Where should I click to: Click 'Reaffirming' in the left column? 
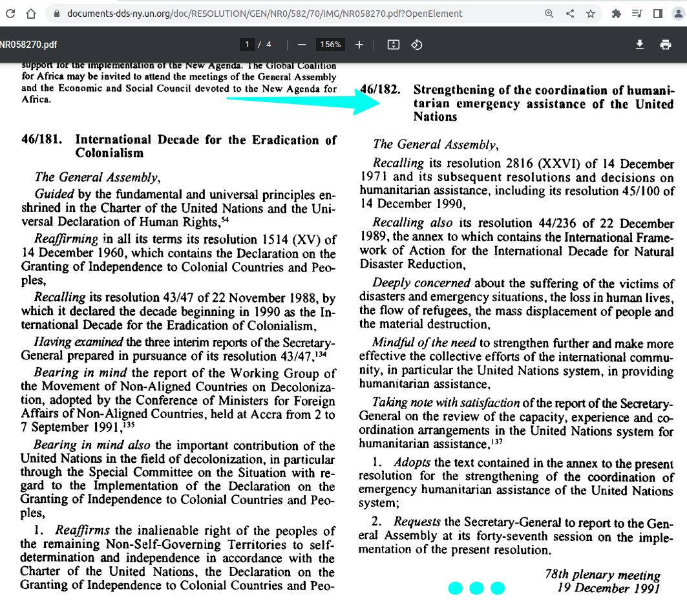tap(66, 239)
